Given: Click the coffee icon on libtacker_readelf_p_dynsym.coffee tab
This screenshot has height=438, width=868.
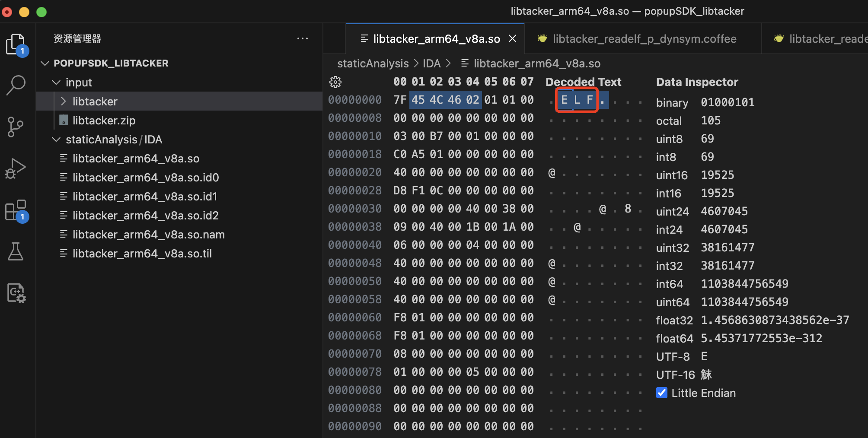Looking at the screenshot, I should [542, 39].
